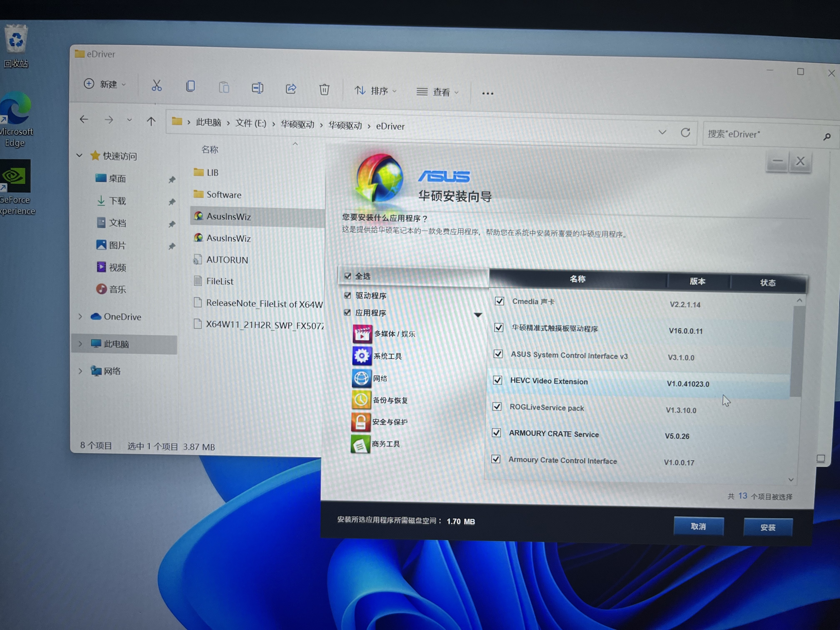Select the System Tools gear icon
Viewport: 840px width, 630px height.
tap(361, 356)
